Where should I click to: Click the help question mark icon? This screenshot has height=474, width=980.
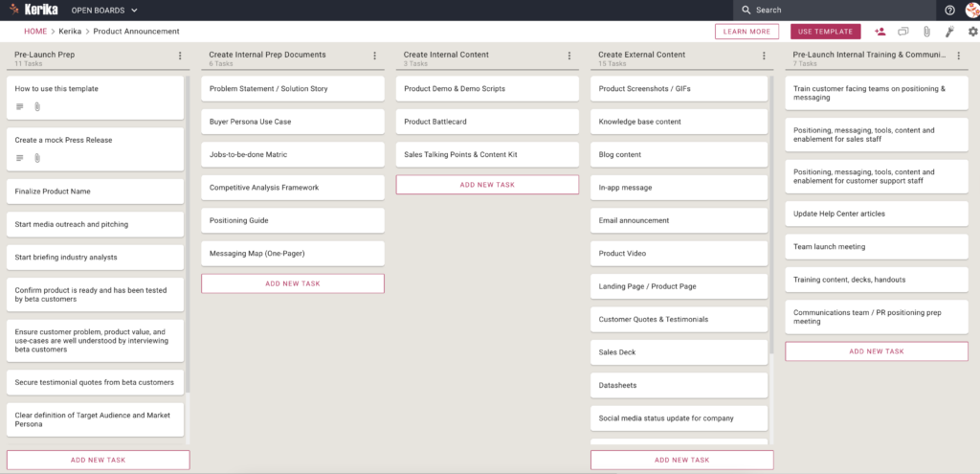click(950, 10)
